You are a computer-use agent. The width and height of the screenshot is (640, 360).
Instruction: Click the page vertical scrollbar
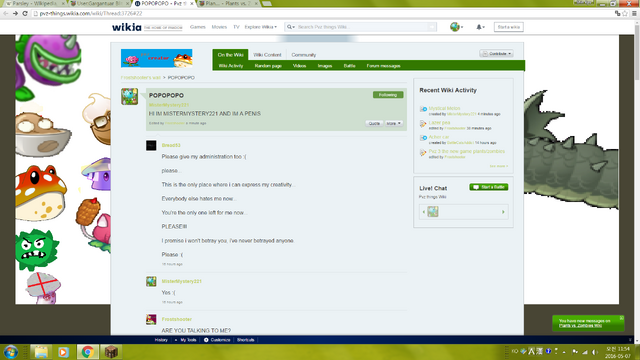(x=636, y=180)
